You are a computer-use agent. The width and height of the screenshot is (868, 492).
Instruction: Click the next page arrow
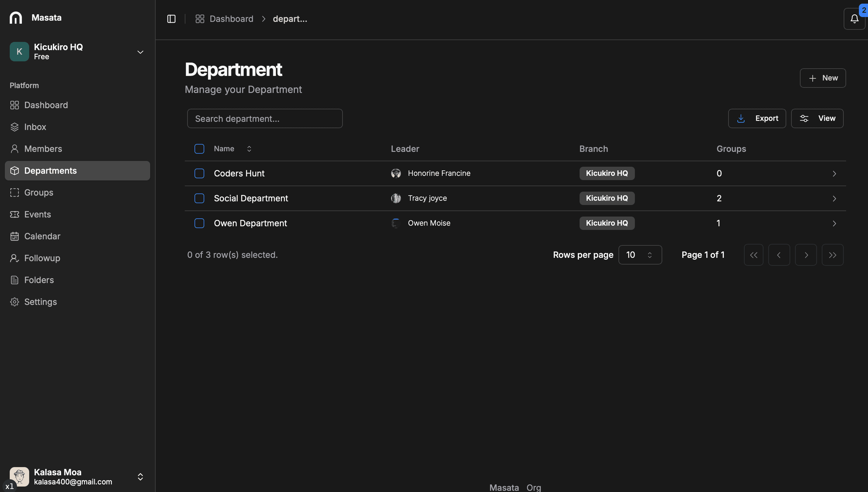[x=806, y=255]
